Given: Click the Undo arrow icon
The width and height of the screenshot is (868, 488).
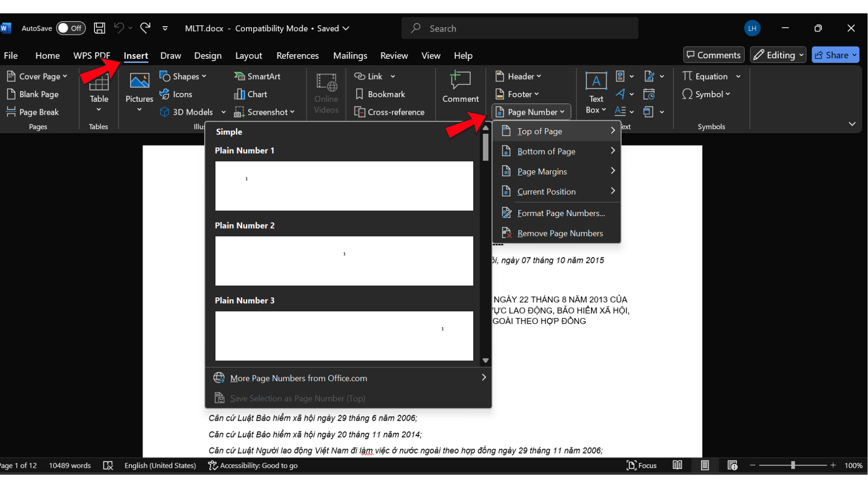Looking at the screenshot, I should point(119,28).
